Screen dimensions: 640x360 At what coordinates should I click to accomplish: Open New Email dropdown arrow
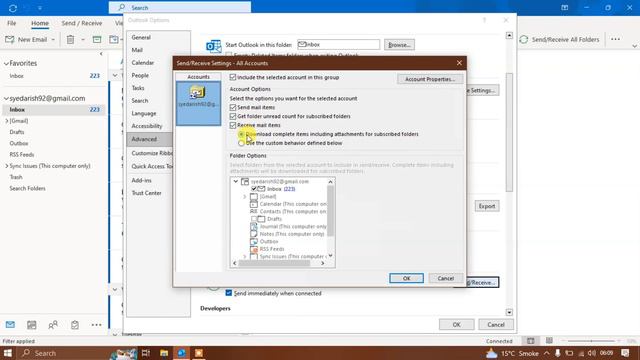53,40
